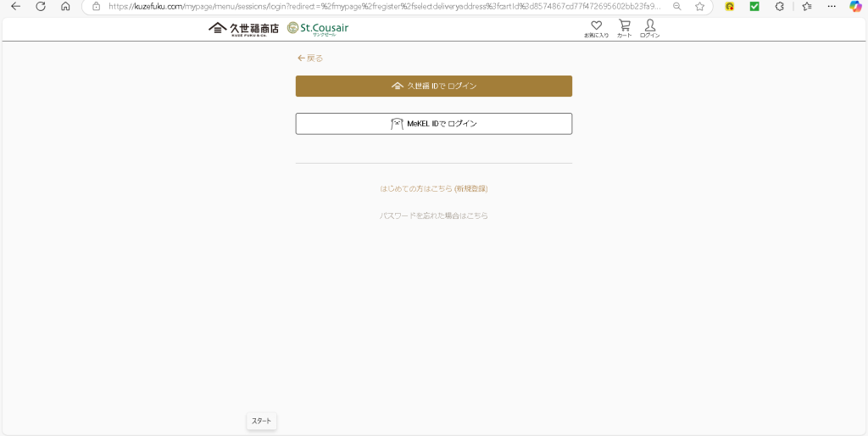Click the login person icon (ログイン)
Image resolution: width=868 pixels, height=436 pixels.
(650, 29)
